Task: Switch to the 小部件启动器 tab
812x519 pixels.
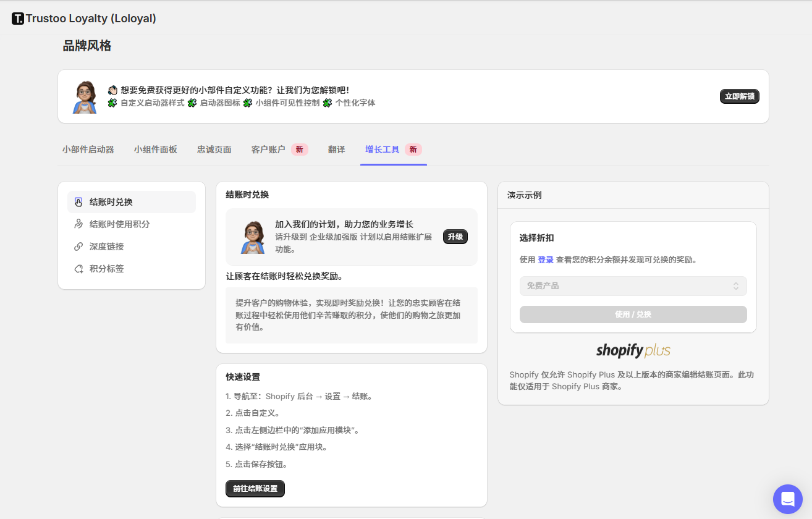Action: (88, 150)
